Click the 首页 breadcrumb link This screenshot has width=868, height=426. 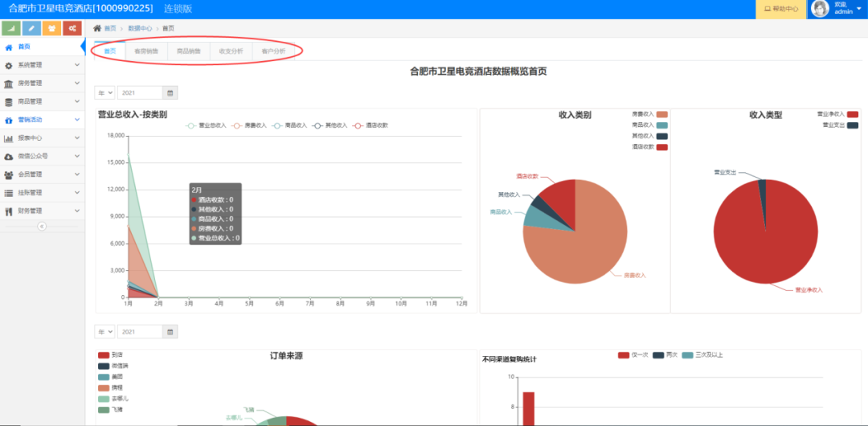tap(110, 27)
